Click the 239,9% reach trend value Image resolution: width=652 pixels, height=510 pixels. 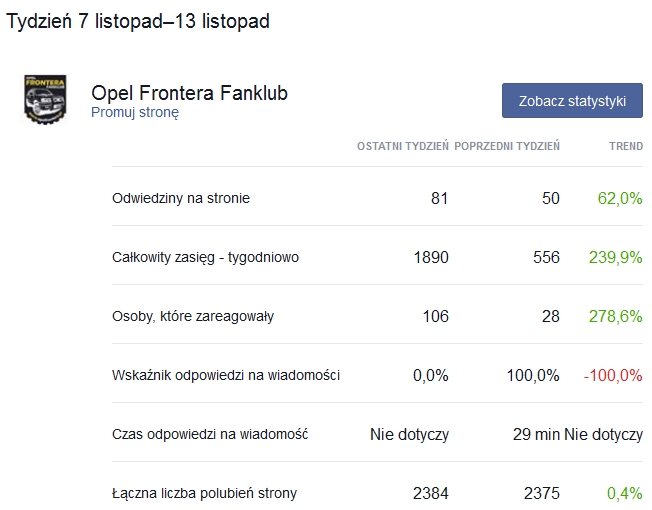coord(616,257)
